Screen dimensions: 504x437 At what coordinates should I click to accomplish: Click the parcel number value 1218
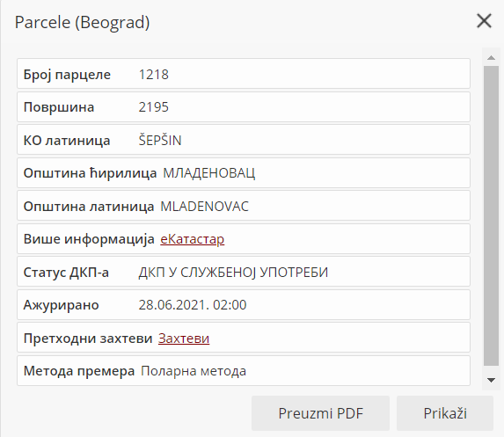pyautogui.click(x=153, y=75)
